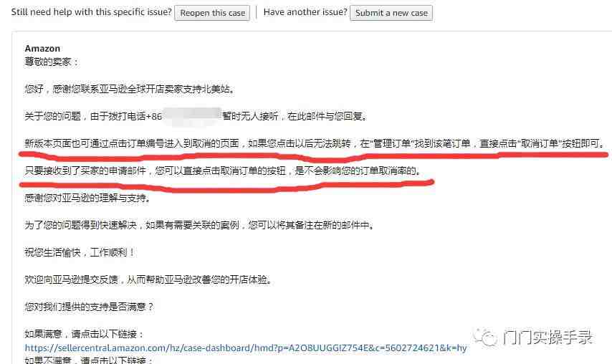Submit a new case
Screen dimensions: 612x364
point(391,13)
